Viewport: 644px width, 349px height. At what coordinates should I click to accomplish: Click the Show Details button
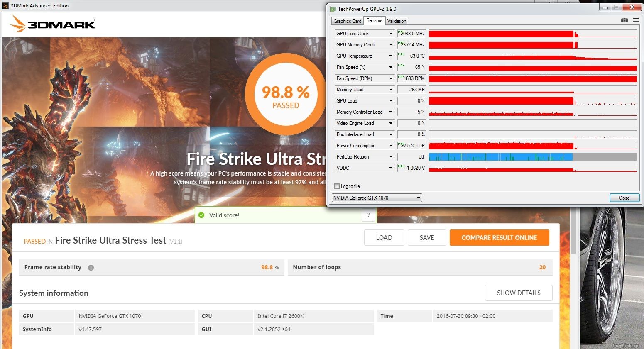click(518, 293)
